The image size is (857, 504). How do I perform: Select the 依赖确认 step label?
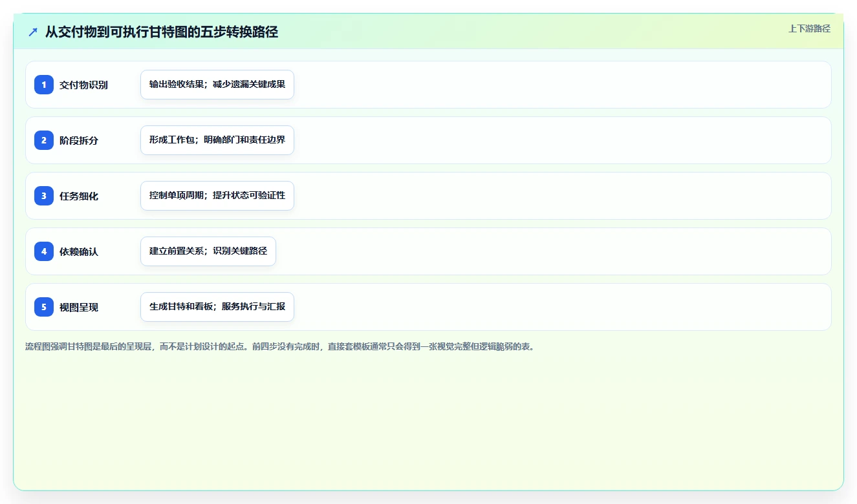79,251
